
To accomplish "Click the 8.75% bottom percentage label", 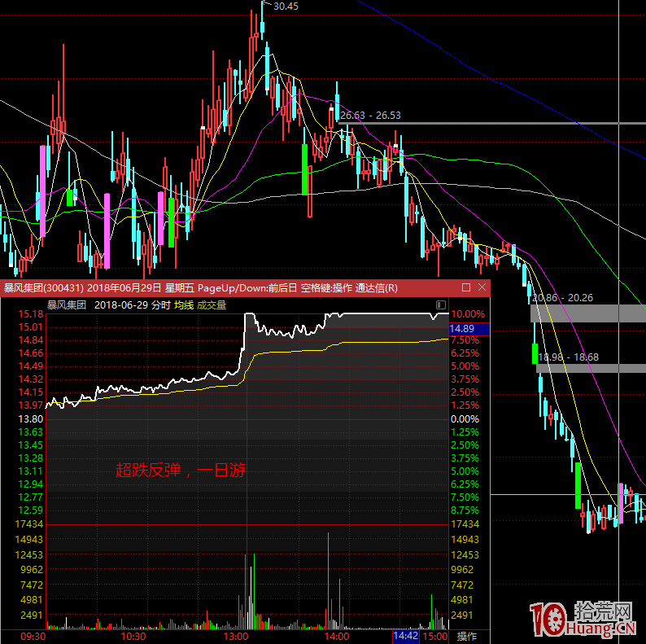I will click(x=465, y=510).
